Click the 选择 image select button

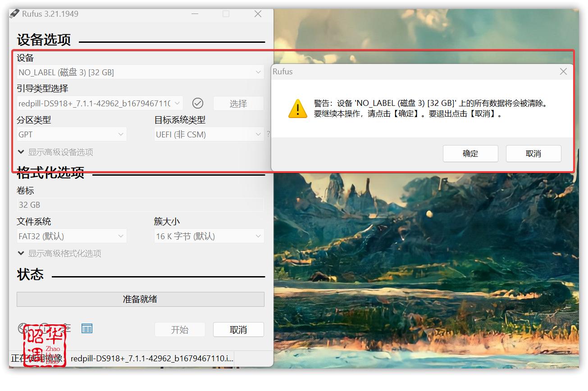tap(238, 103)
